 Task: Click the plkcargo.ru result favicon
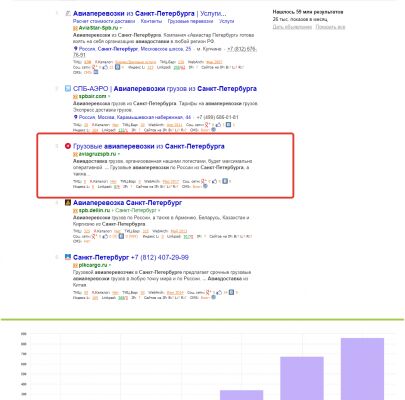click(68, 257)
